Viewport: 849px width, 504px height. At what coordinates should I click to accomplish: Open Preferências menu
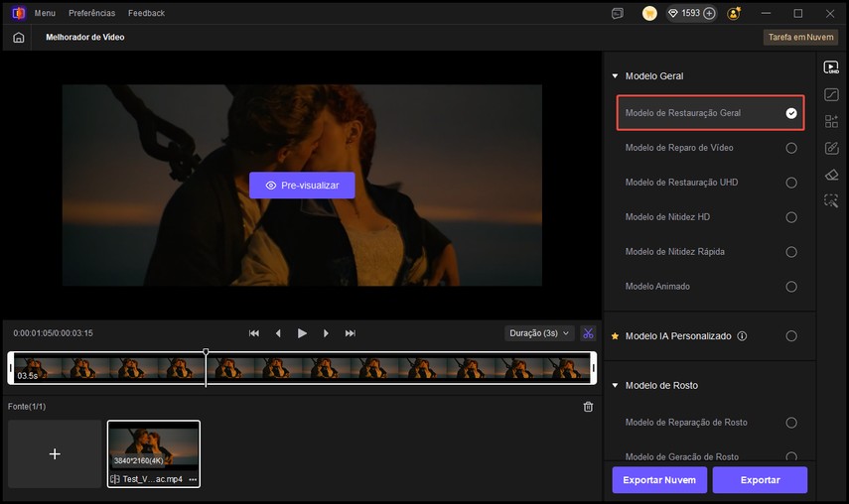click(91, 13)
